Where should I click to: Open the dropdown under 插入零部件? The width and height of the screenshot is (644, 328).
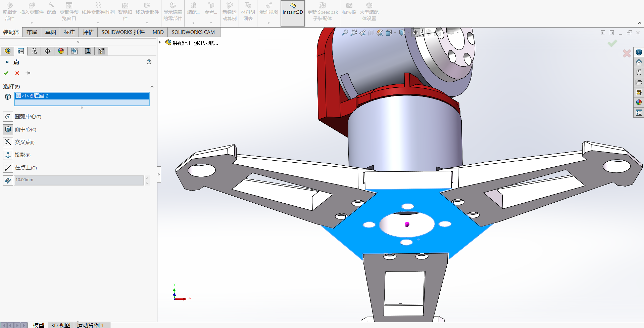32,23
